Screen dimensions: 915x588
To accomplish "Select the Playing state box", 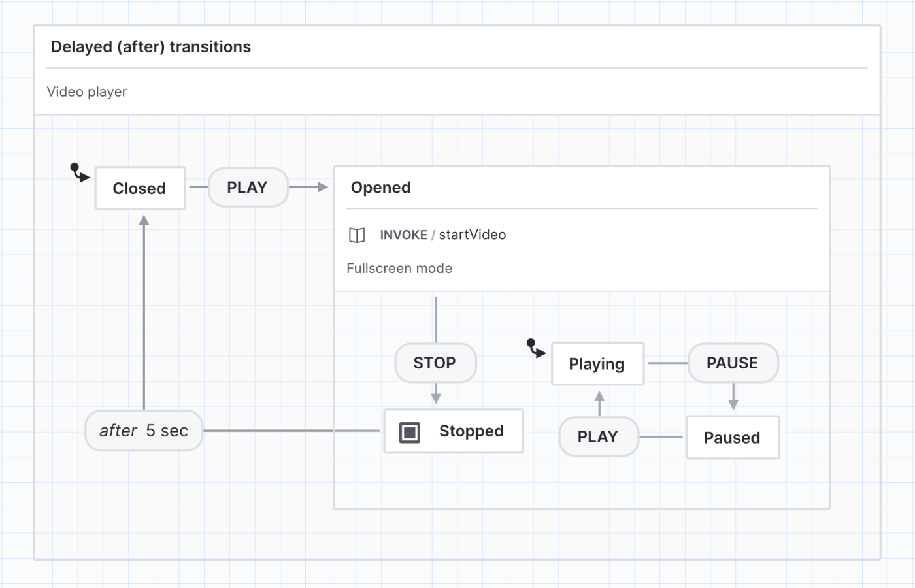I will [597, 363].
